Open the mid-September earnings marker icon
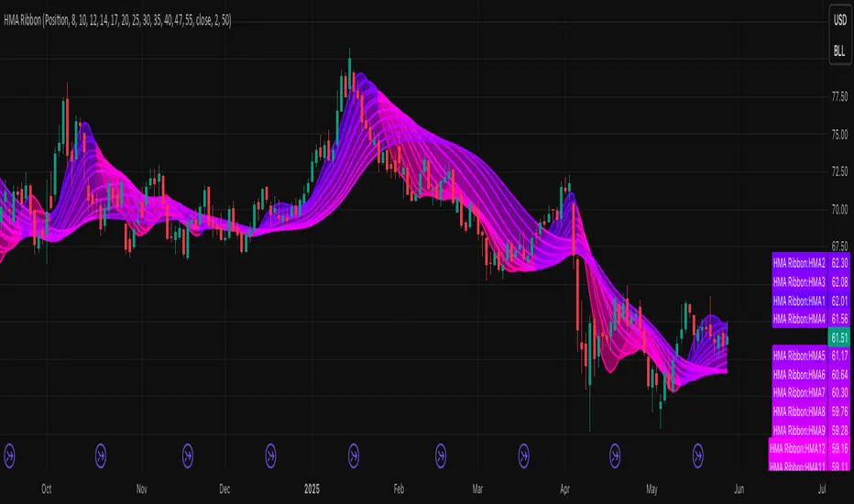854x504 pixels. [x=9, y=455]
